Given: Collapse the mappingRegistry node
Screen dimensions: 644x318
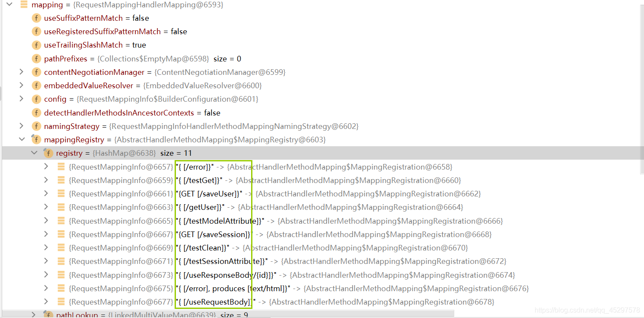Looking at the screenshot, I should tap(21, 139).
